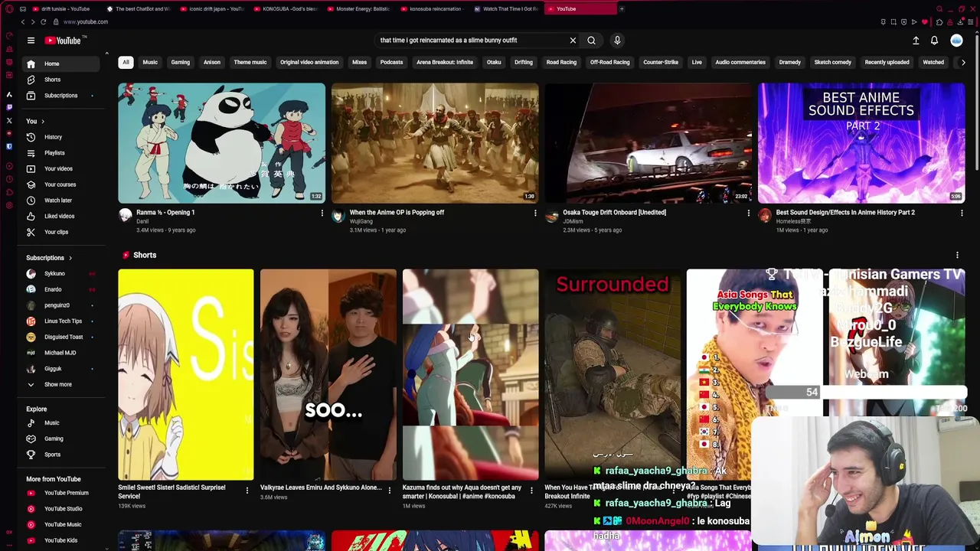Select the Music filter chip

click(150, 62)
